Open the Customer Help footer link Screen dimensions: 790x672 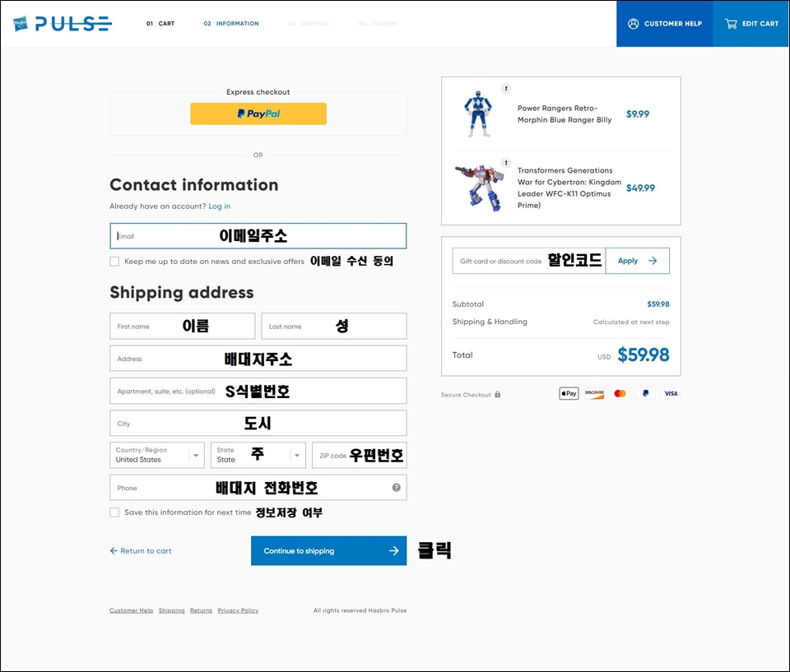coord(131,610)
